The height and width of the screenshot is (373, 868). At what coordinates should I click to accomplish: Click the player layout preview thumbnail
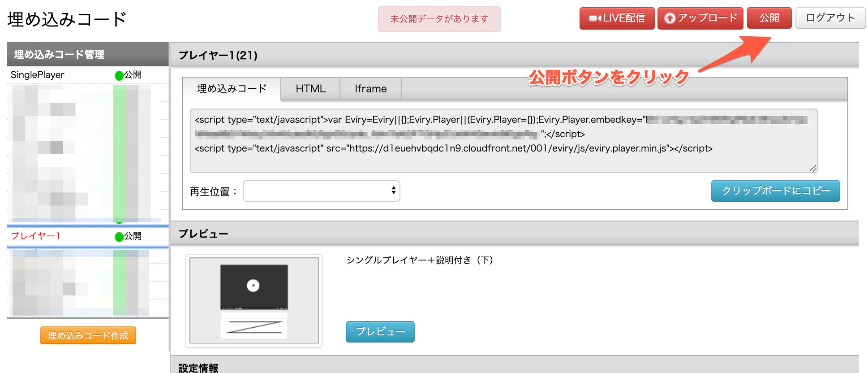tap(254, 301)
